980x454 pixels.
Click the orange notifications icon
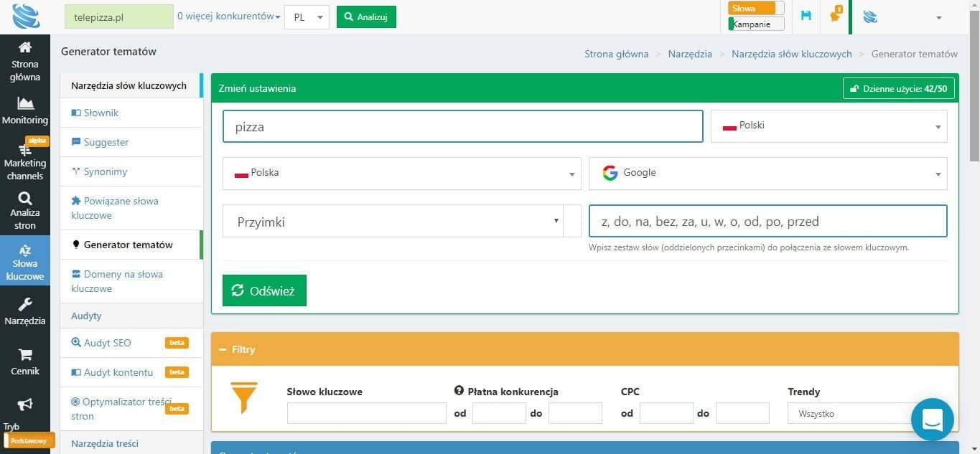point(835,16)
